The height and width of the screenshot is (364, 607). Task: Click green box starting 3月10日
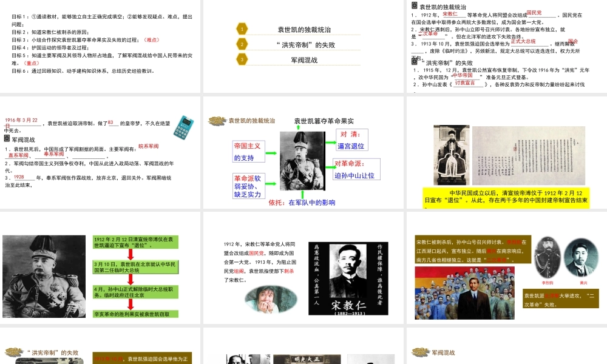point(135,267)
